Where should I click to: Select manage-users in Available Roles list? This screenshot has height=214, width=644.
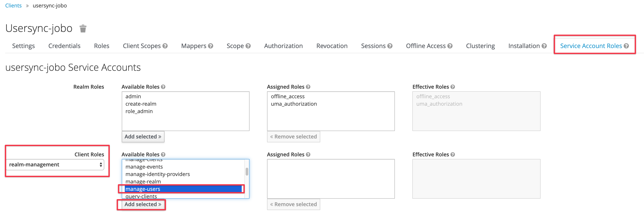[x=143, y=189]
